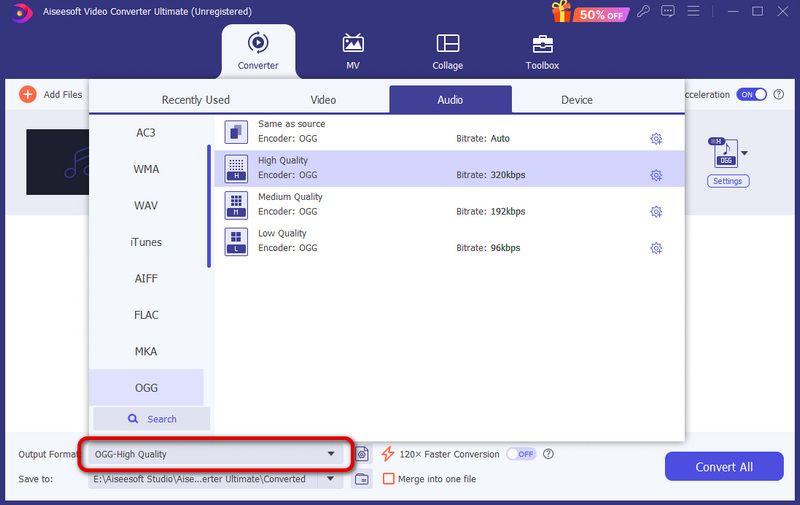This screenshot has width=800, height=505.
Task: Click the High Quality preset icon
Action: click(x=236, y=169)
